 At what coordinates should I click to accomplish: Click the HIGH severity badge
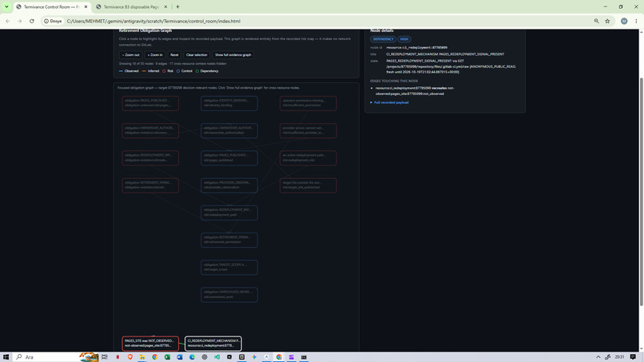point(404,39)
